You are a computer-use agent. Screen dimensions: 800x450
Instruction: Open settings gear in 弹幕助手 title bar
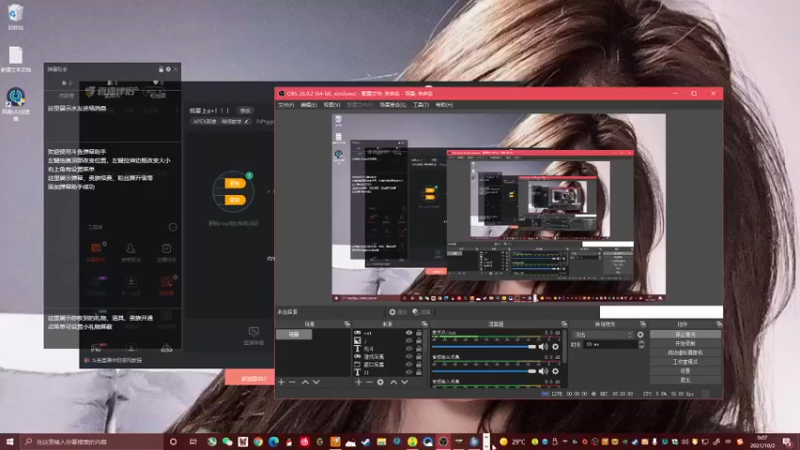[168, 69]
